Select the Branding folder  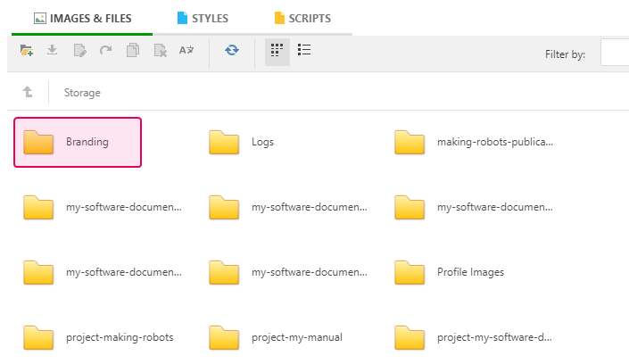point(78,142)
